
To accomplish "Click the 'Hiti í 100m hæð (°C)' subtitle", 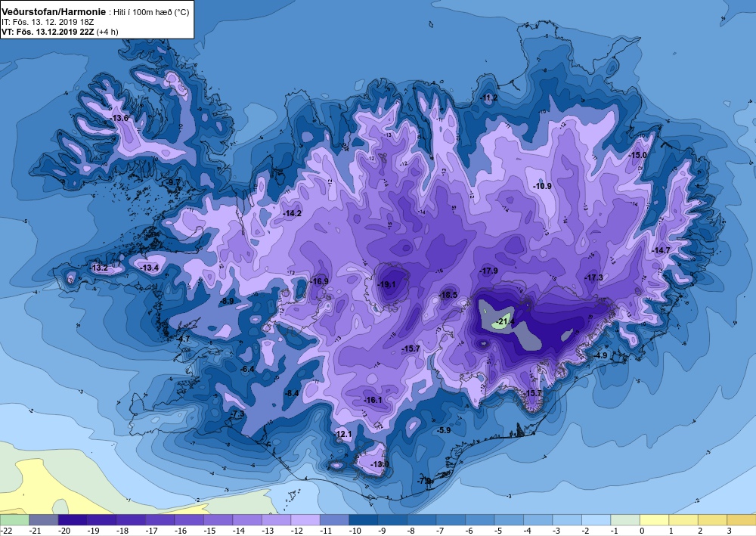I will tap(152, 13).
